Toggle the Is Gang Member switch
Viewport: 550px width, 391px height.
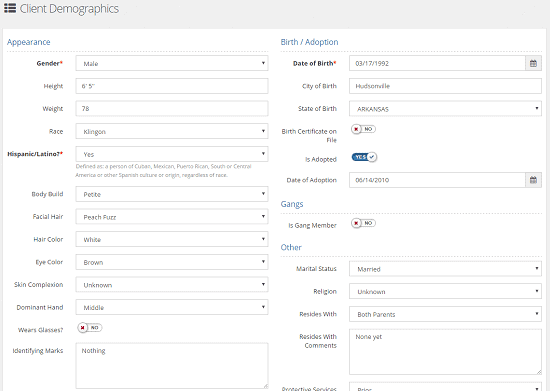(363, 223)
